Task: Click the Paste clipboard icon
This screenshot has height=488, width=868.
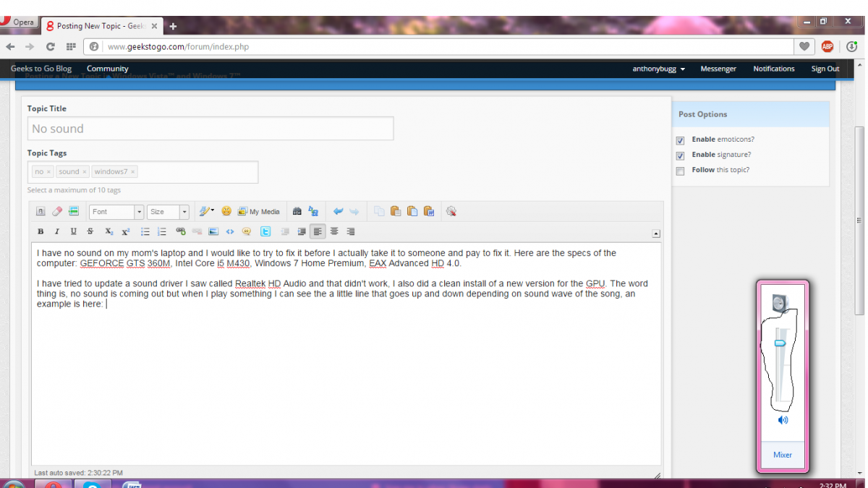Action: pos(396,212)
